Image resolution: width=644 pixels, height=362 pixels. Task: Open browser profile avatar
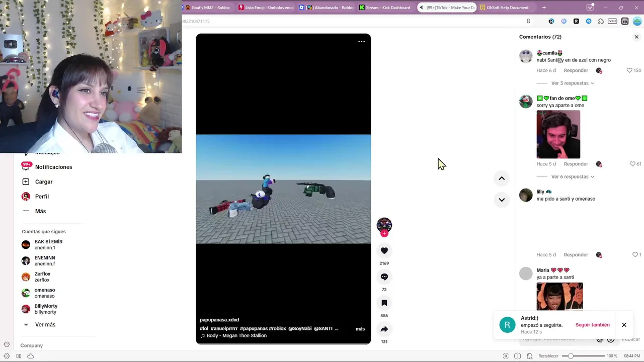[637, 21]
